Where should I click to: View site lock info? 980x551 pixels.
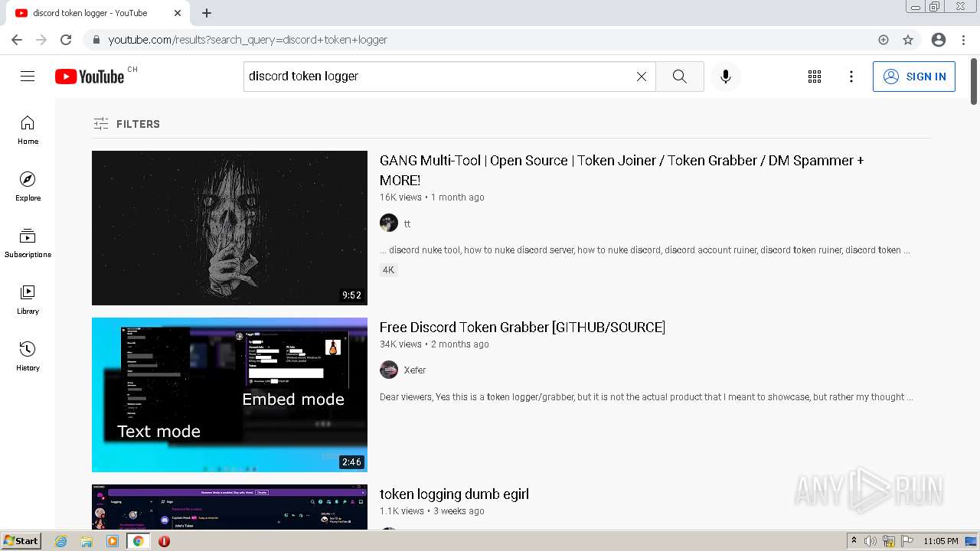(x=96, y=40)
